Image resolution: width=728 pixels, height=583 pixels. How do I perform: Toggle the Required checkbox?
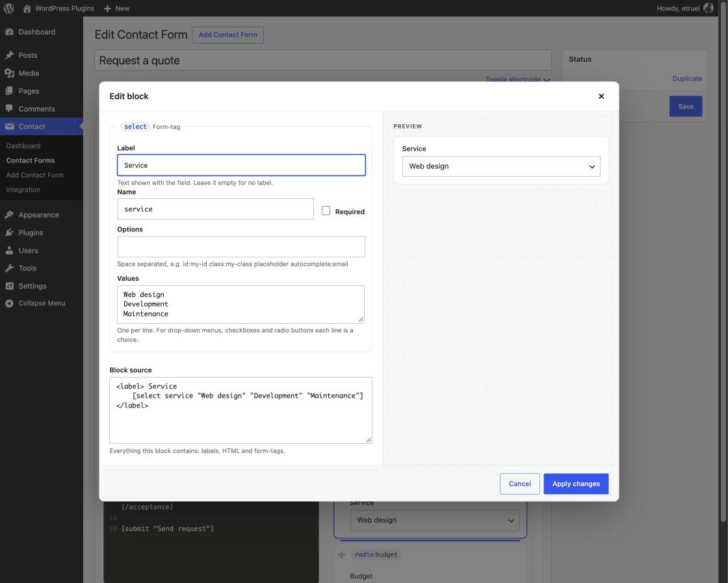(x=326, y=211)
